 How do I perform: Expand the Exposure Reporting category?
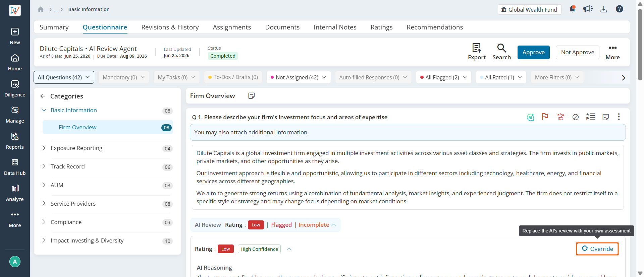[44, 148]
